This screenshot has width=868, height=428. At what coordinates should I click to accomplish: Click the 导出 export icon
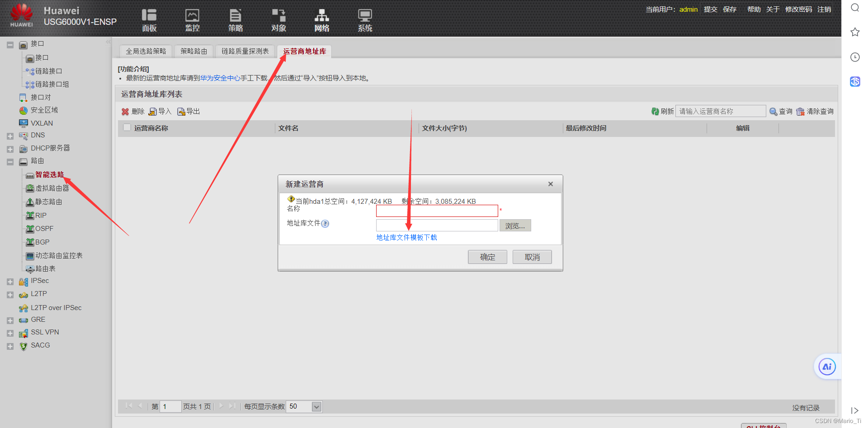181,112
